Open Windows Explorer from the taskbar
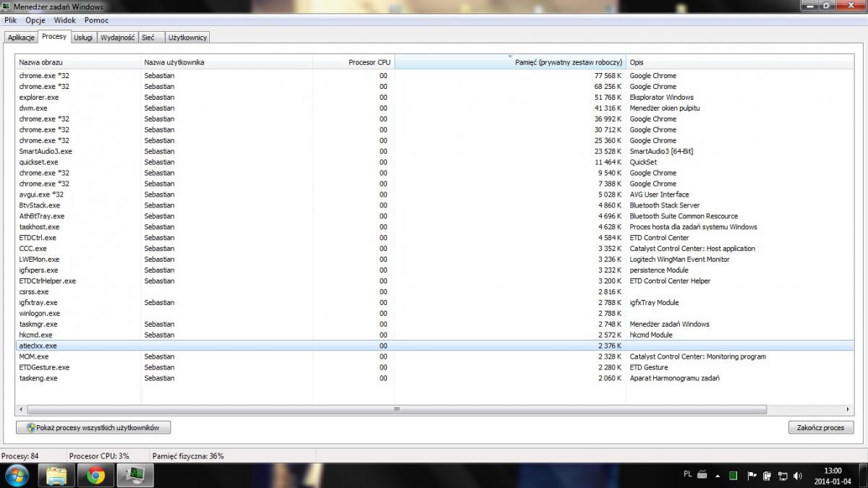This screenshot has height=488, width=868. pyautogui.click(x=56, y=475)
